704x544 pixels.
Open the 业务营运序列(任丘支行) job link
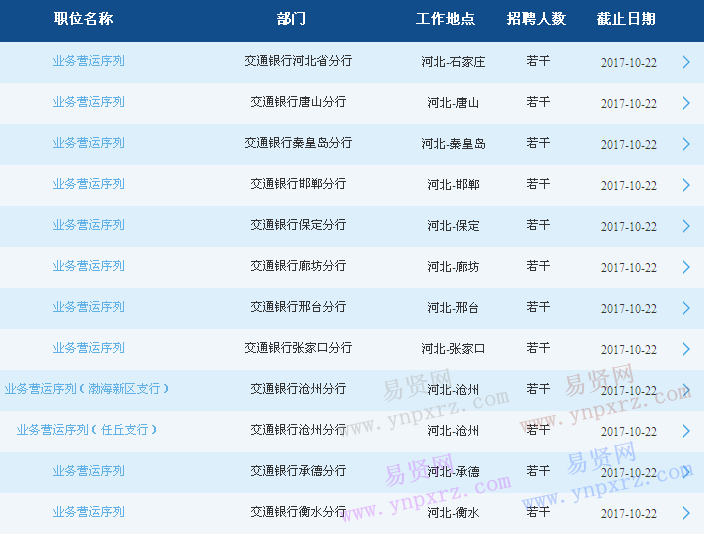[x=87, y=430]
